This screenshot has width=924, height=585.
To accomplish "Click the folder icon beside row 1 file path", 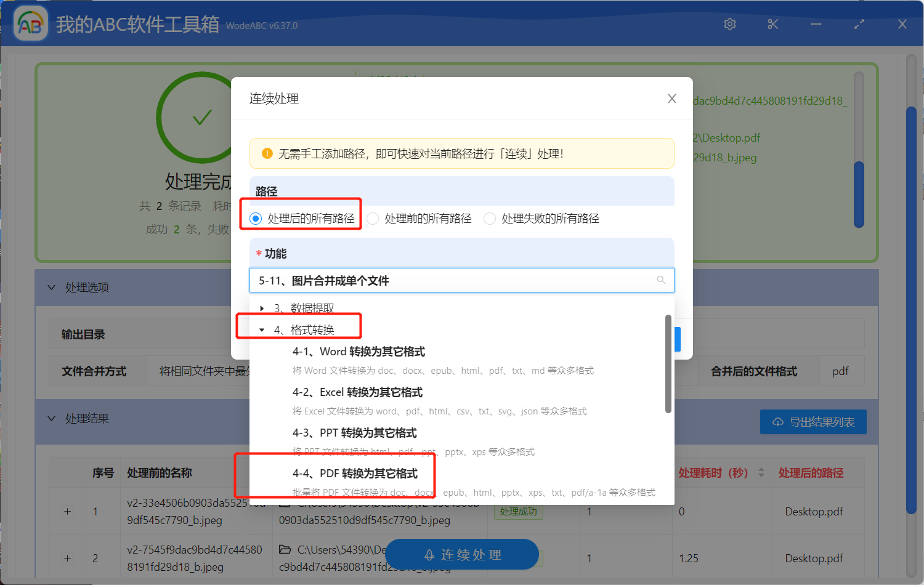I will [x=283, y=504].
